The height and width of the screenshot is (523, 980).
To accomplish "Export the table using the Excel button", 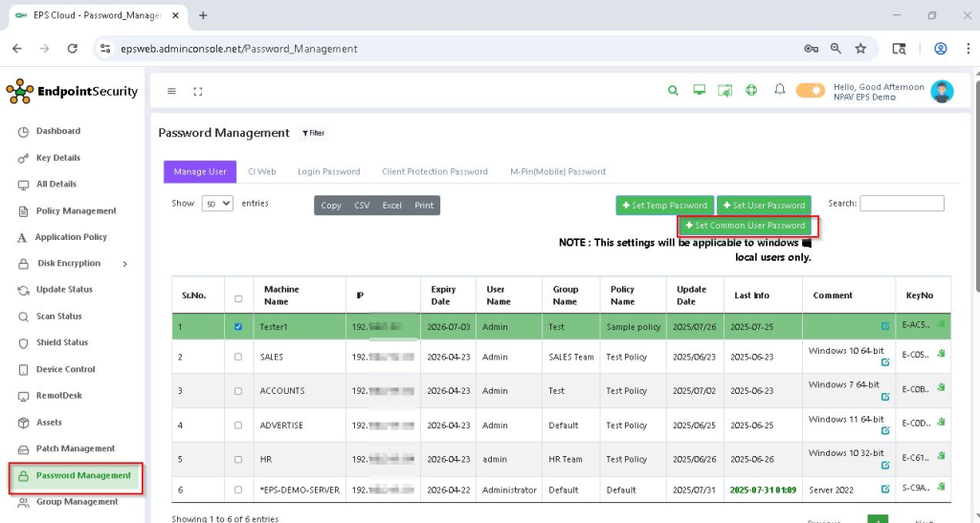I will tap(391, 206).
